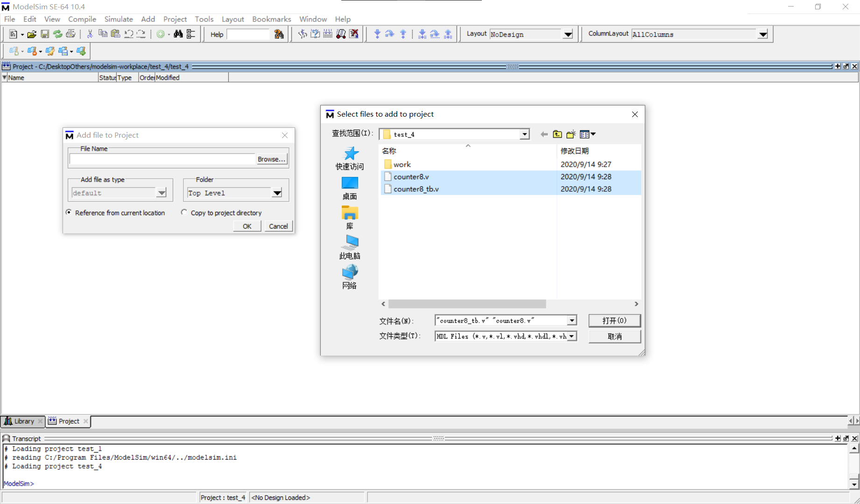Open the Bookmarks menu
The width and height of the screenshot is (860, 504).
click(x=272, y=19)
